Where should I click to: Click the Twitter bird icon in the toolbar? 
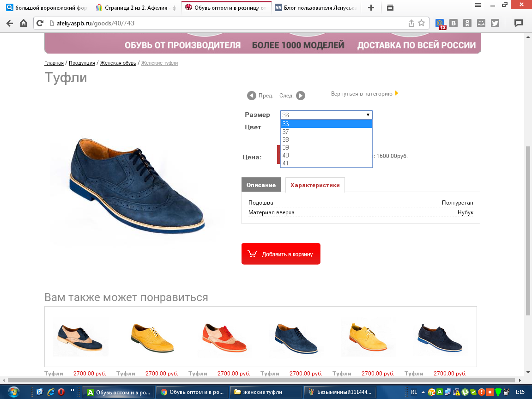(495, 23)
